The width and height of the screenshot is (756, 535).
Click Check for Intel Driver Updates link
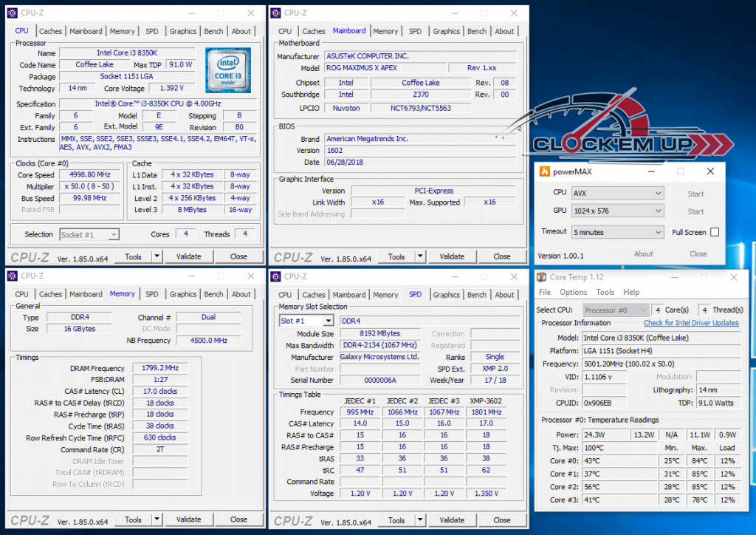click(691, 323)
